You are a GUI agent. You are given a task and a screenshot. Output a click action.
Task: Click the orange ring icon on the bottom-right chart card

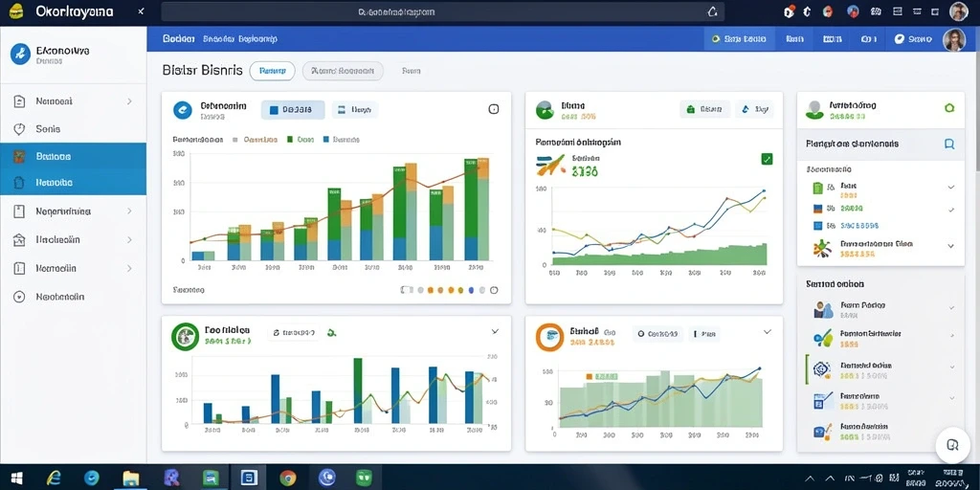[x=550, y=337]
